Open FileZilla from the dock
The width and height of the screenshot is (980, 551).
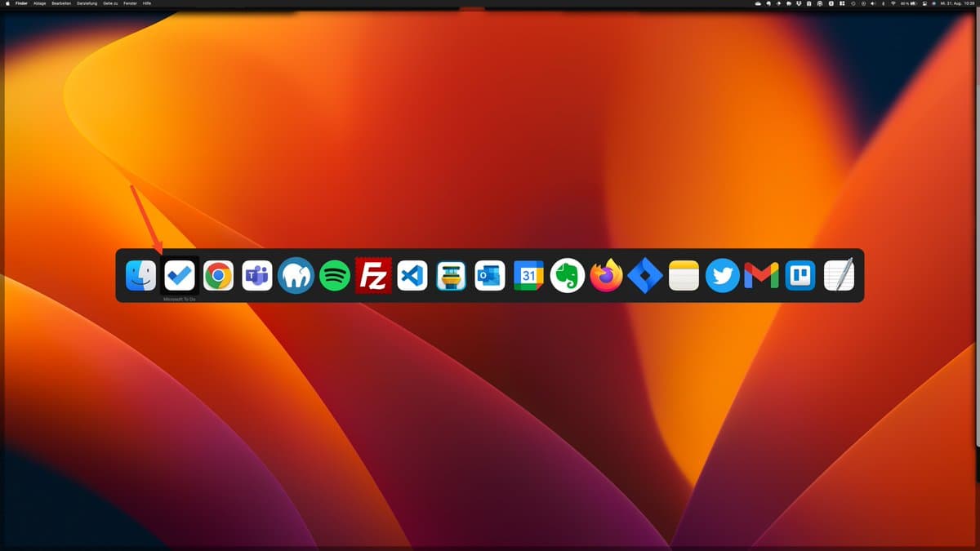(373, 276)
